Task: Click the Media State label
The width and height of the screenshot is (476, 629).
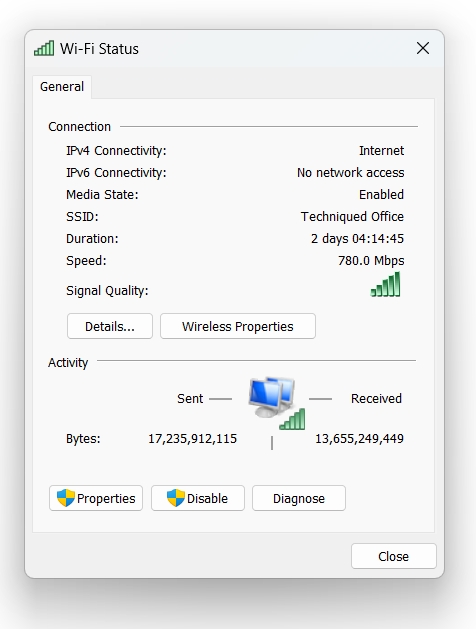Action: (102, 195)
